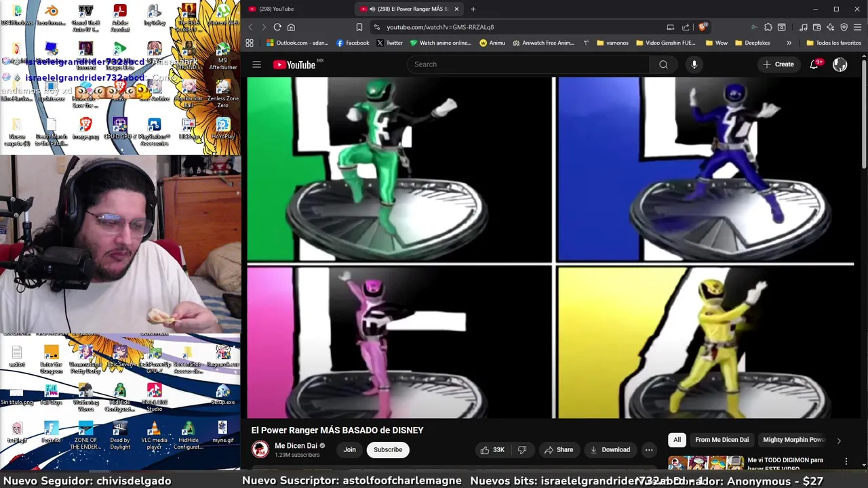Click the browser address bar URL
Screen dimensions: 868x488
pos(440,27)
